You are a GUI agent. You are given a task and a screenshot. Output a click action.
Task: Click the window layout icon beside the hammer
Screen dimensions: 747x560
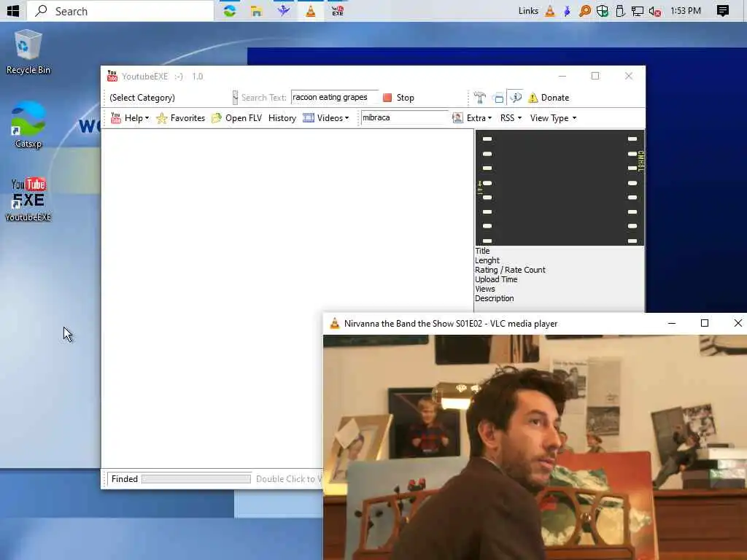[x=498, y=98]
